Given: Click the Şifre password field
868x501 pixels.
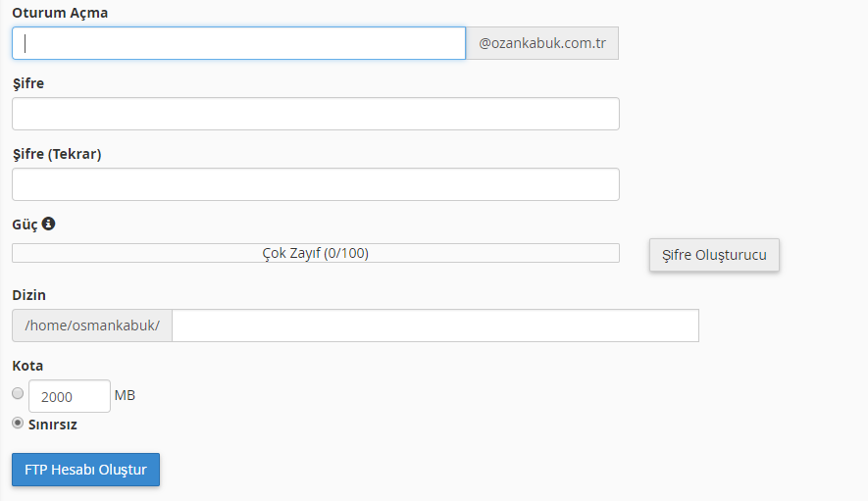Looking at the screenshot, I should (x=316, y=114).
